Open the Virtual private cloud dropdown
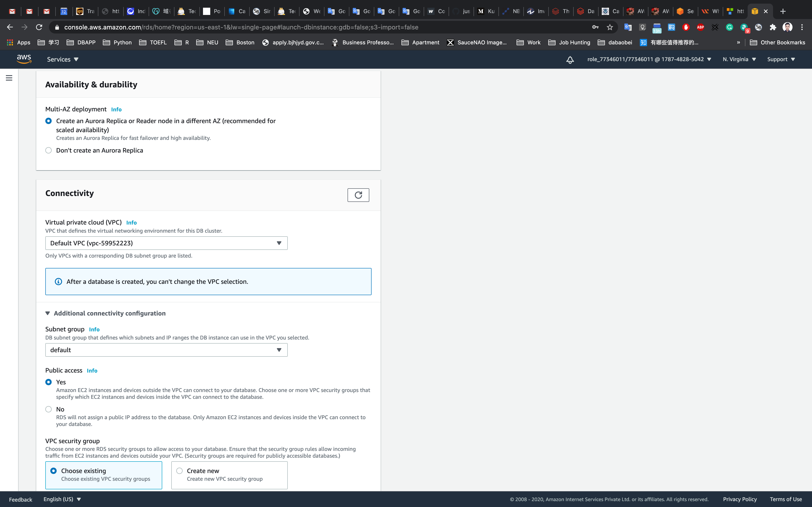This screenshot has width=812, height=507. 166,243
